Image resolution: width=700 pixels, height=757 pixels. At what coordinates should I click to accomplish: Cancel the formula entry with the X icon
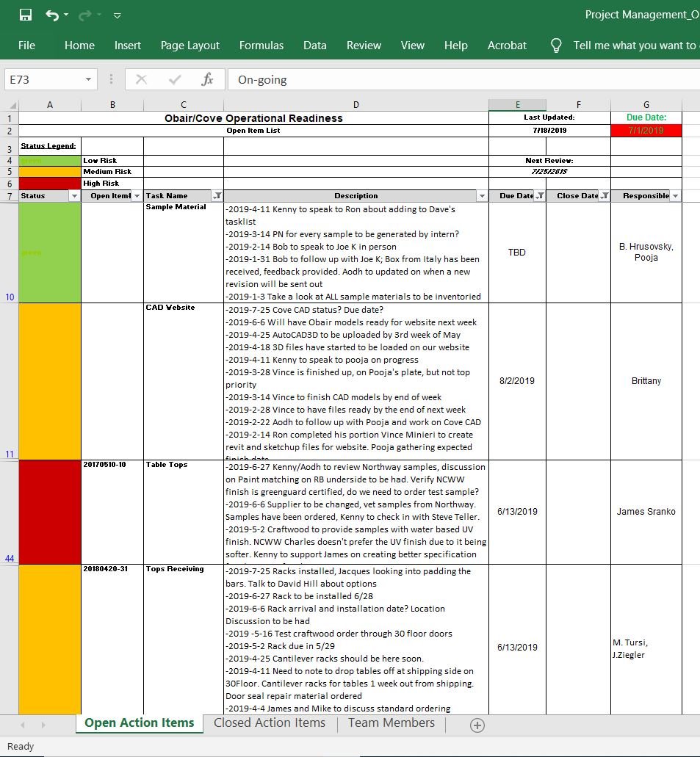pyautogui.click(x=141, y=79)
